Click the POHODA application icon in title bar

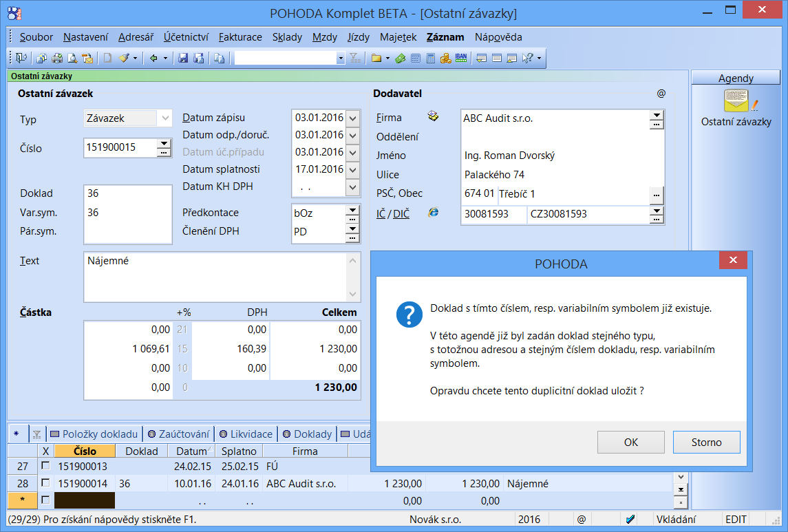pyautogui.click(x=14, y=13)
